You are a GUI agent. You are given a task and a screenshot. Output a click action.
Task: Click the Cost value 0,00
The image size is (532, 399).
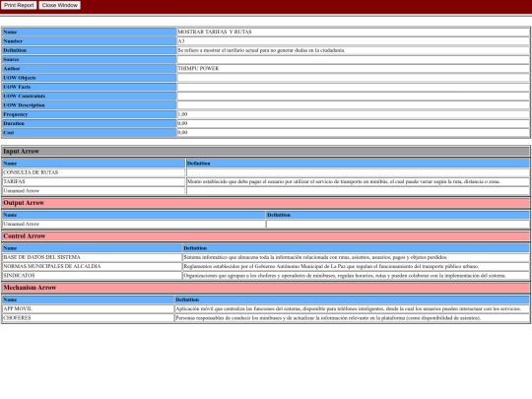point(182,133)
